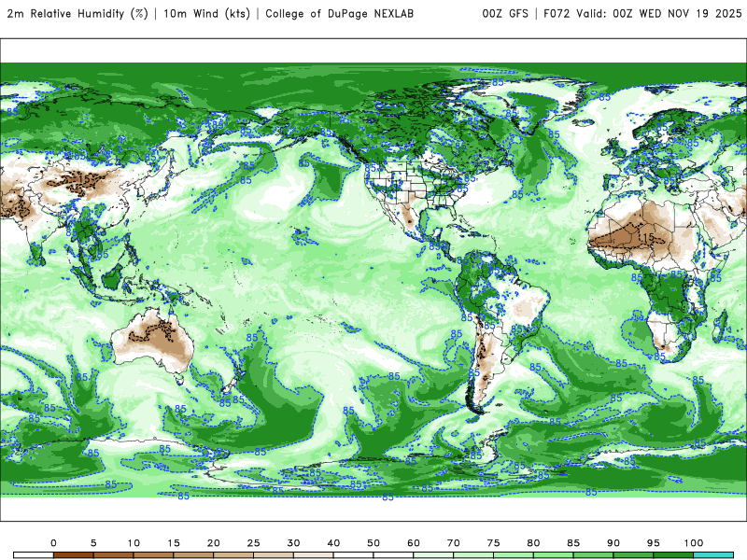Click the legend tick label "70"
This screenshot has width=747, height=560.
tap(454, 543)
